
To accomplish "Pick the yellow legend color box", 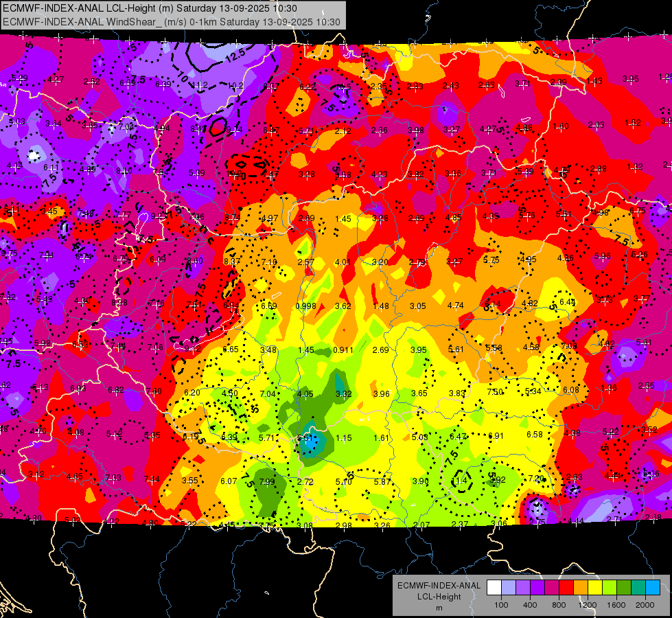I will click(595, 588).
